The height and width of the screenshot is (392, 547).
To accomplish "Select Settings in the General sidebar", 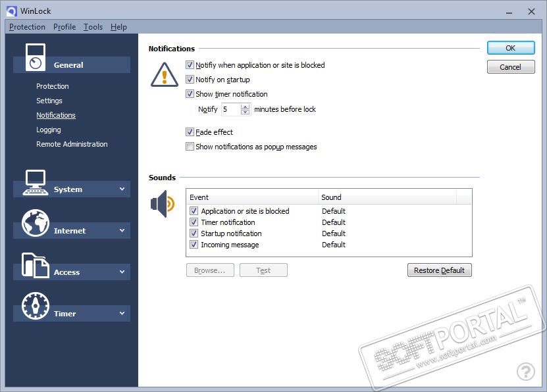I will 49,101.
